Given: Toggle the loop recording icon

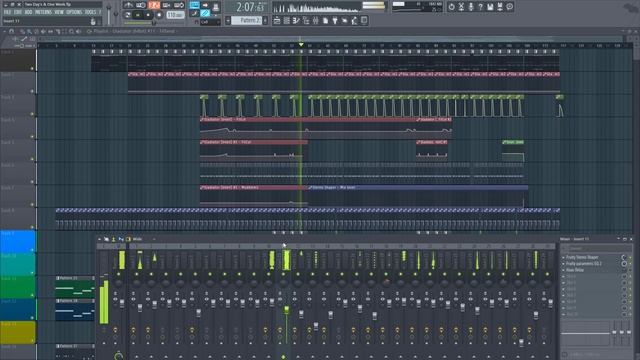Looking at the screenshot, I should point(179,5).
